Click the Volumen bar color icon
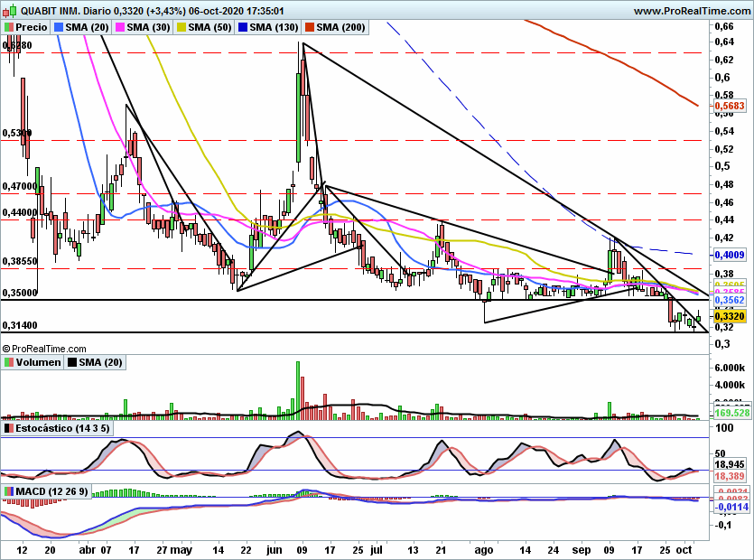 (9, 362)
